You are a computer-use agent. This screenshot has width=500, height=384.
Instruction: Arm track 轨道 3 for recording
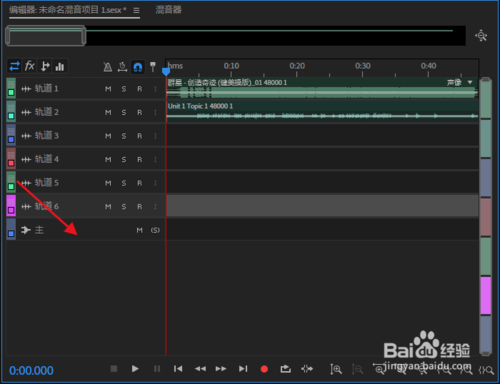tap(139, 136)
